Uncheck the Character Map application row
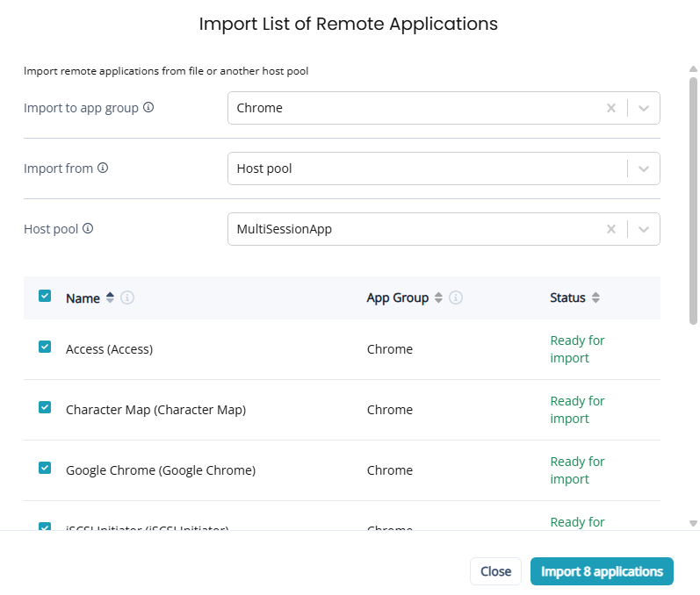 point(45,408)
